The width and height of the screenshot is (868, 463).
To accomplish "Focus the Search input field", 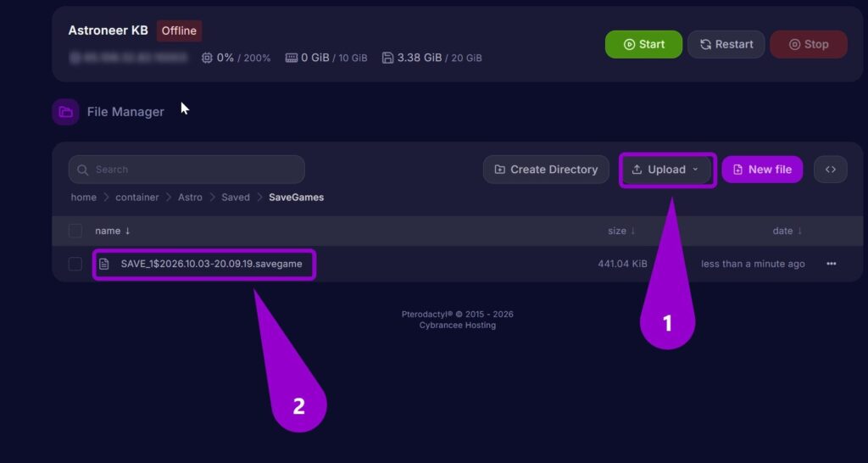I will pyautogui.click(x=186, y=170).
